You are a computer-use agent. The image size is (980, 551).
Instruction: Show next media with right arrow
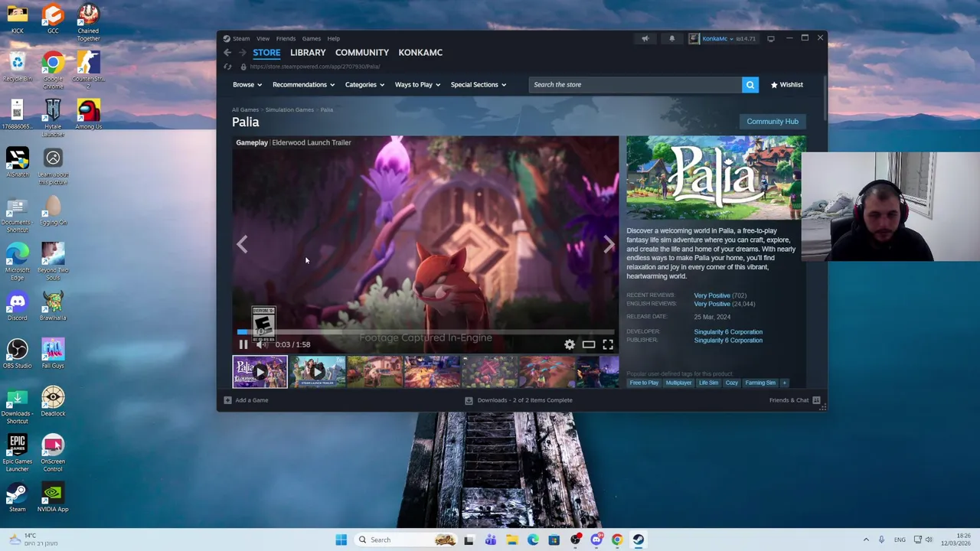coord(609,244)
